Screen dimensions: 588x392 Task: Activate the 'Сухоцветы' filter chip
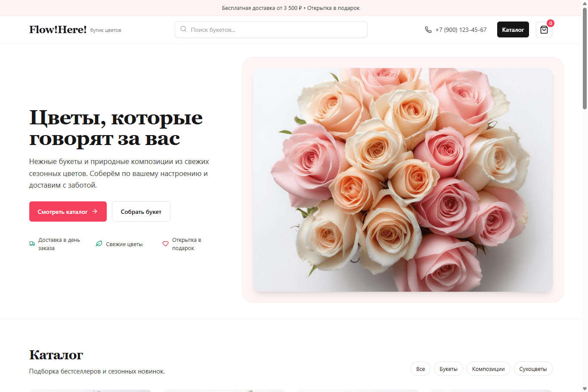click(533, 368)
